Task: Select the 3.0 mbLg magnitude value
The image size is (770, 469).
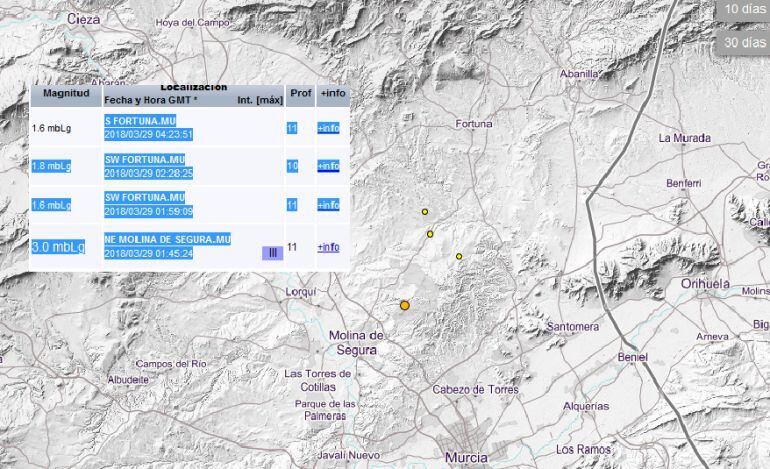Action: tap(58, 247)
